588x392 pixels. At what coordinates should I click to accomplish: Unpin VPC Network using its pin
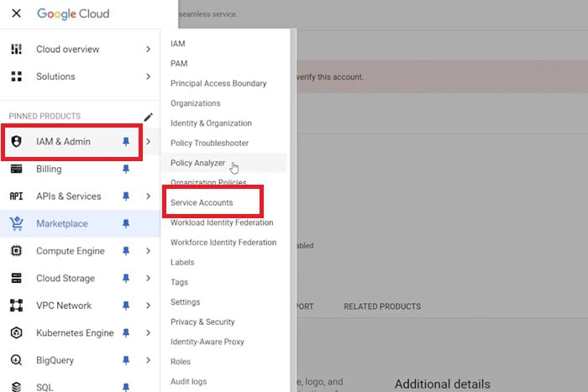(126, 306)
